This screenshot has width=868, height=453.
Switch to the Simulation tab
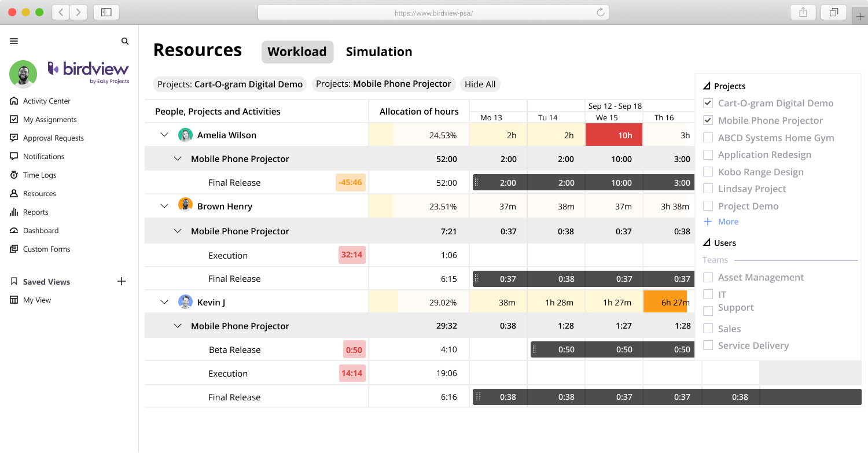click(x=379, y=51)
